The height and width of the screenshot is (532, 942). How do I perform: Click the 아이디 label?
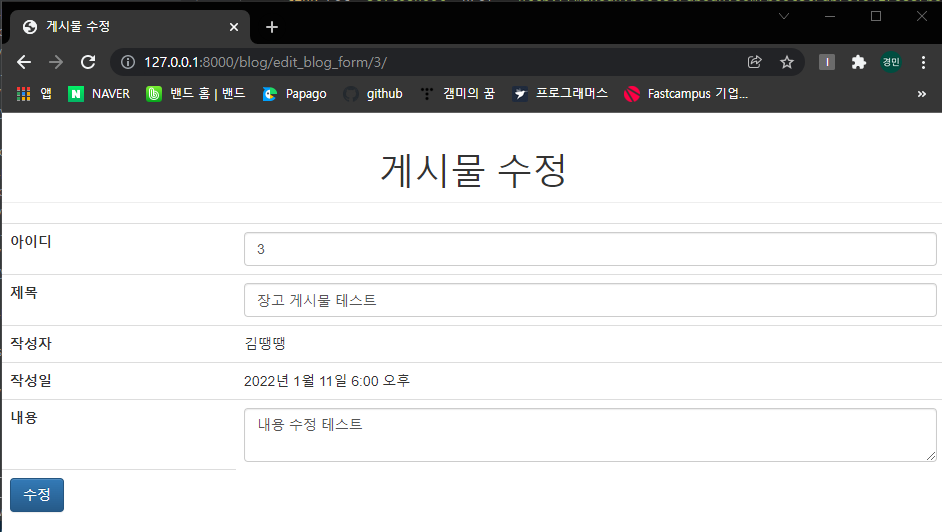[31, 241]
